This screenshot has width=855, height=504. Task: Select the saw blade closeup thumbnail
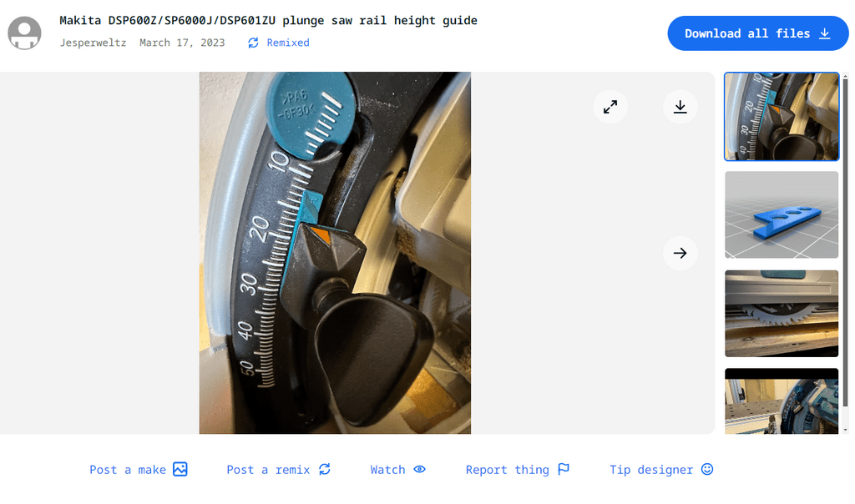click(x=782, y=313)
